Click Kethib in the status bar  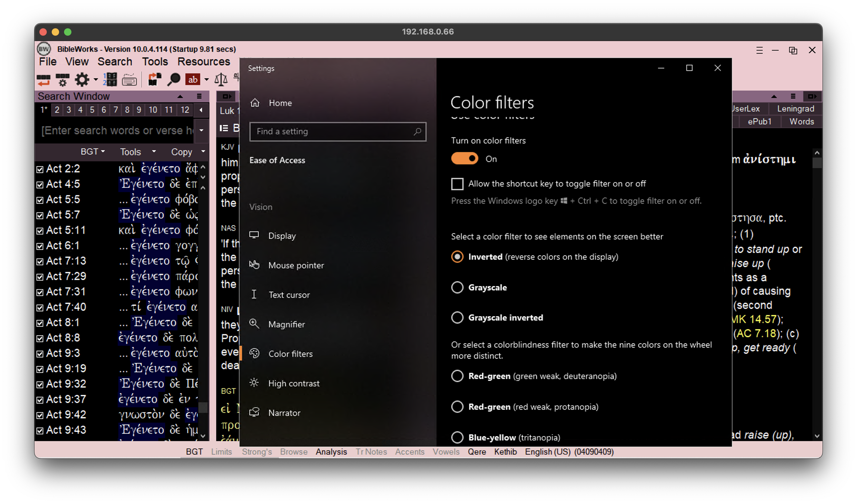(x=505, y=452)
